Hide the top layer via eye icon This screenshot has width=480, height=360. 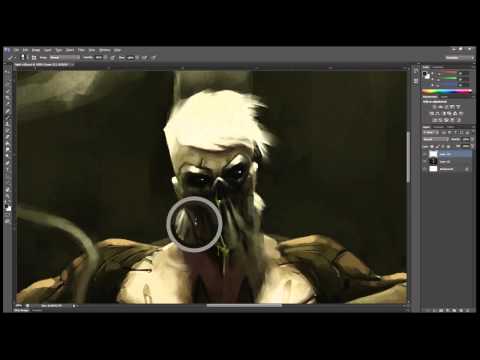[425, 154]
